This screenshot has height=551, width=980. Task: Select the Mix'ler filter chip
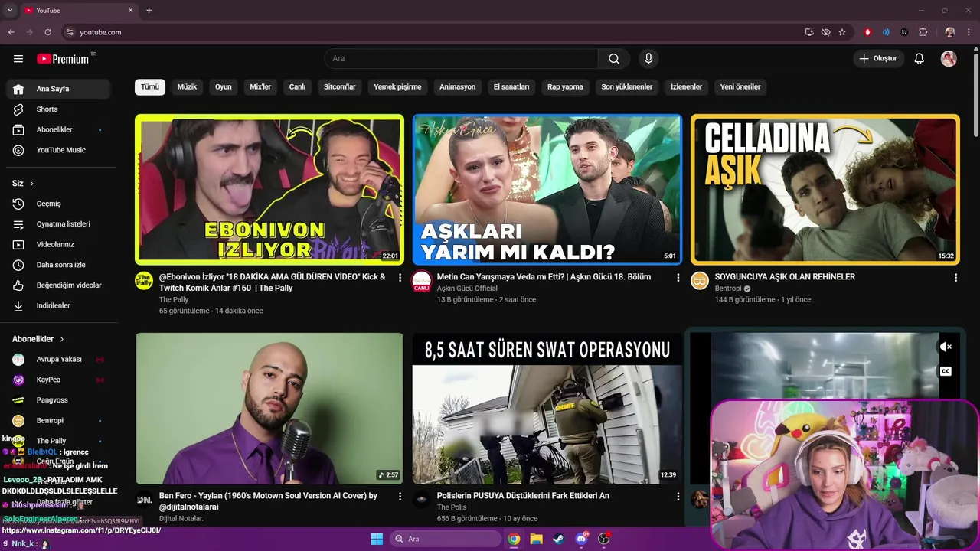[x=260, y=87]
